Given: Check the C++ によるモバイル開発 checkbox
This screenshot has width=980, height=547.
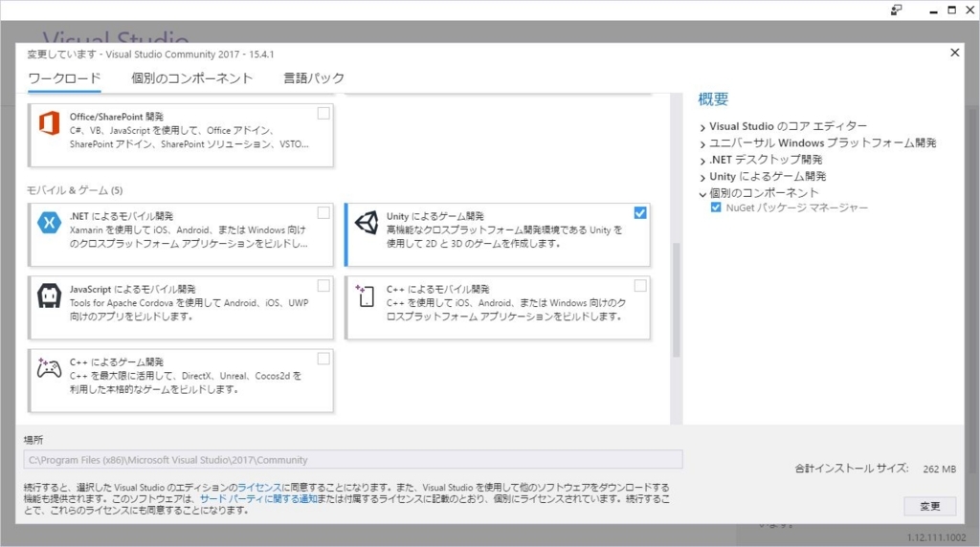Looking at the screenshot, I should 640,286.
